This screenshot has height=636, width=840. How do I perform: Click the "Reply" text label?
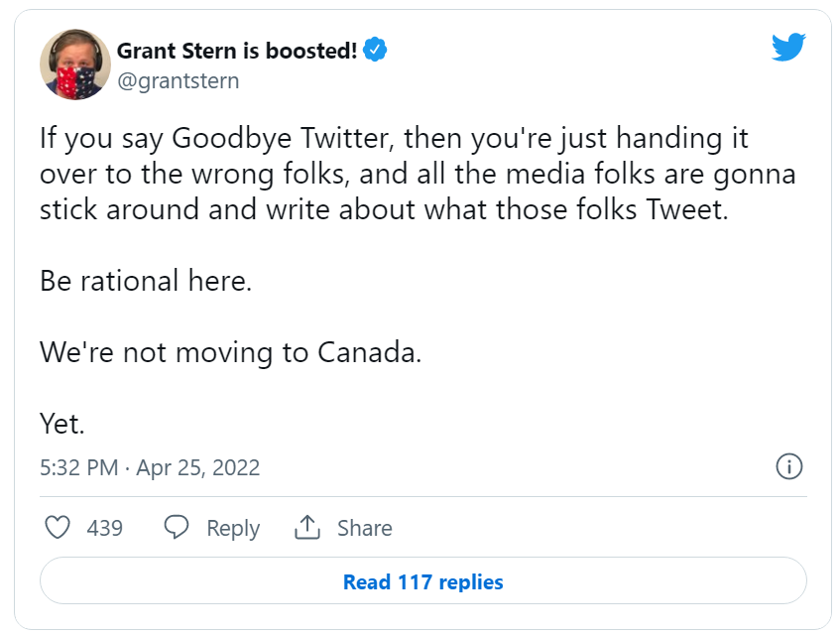click(233, 529)
